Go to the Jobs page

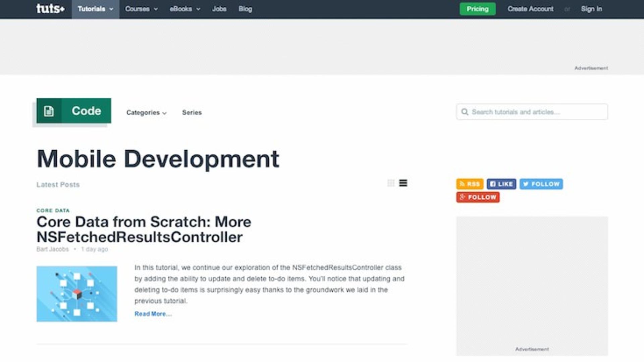[x=219, y=9]
